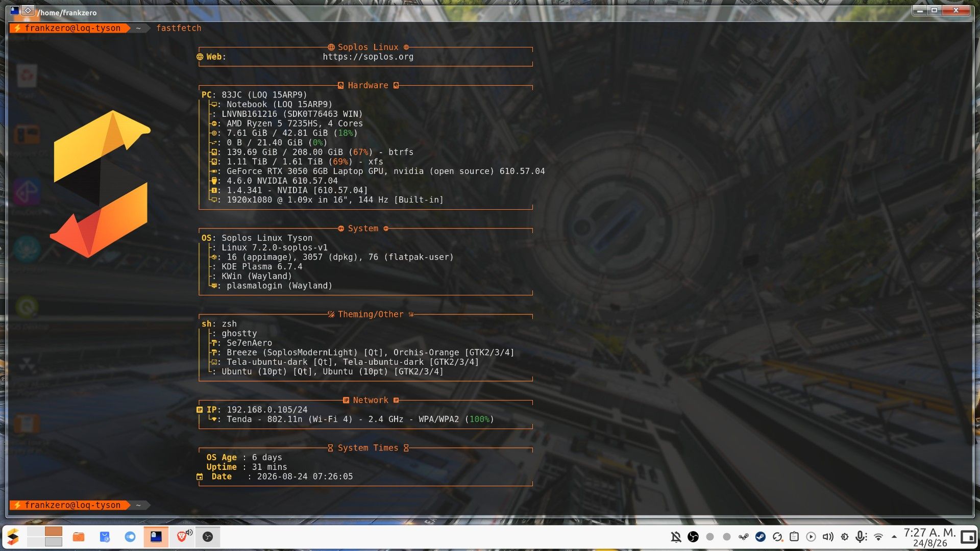
Task: Check system updates from the tray
Action: coord(777,537)
